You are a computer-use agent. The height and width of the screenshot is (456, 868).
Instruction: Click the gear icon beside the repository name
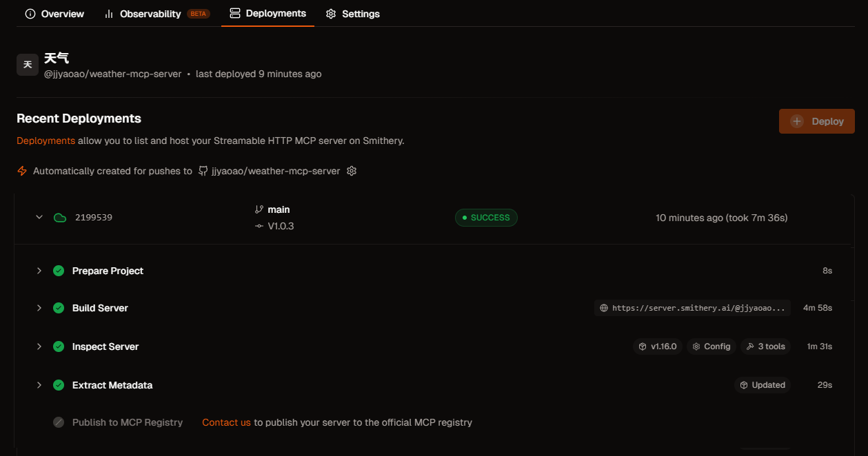(352, 171)
